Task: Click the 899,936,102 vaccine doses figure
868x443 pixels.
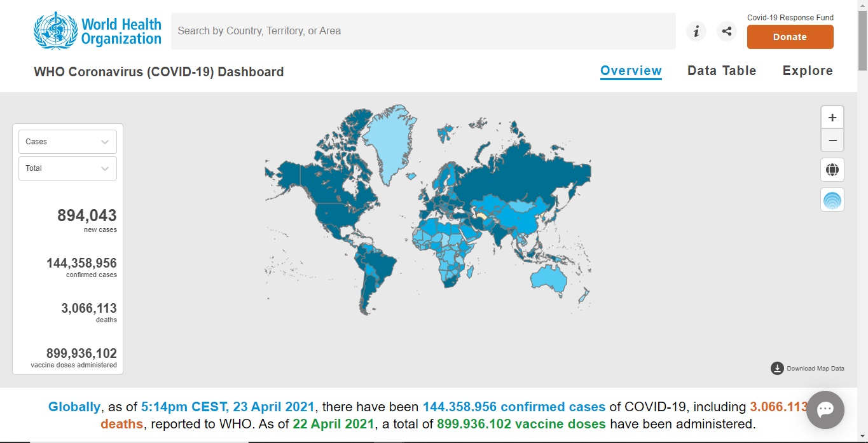Action: point(81,353)
